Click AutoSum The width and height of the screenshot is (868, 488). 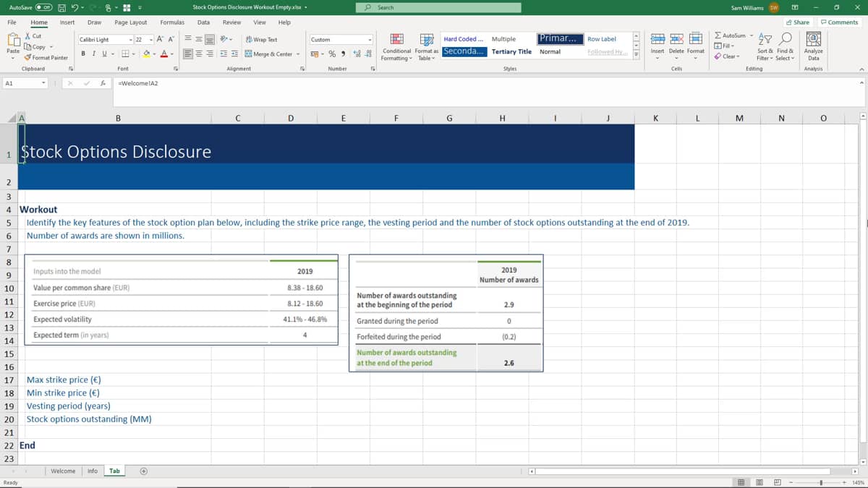point(731,35)
